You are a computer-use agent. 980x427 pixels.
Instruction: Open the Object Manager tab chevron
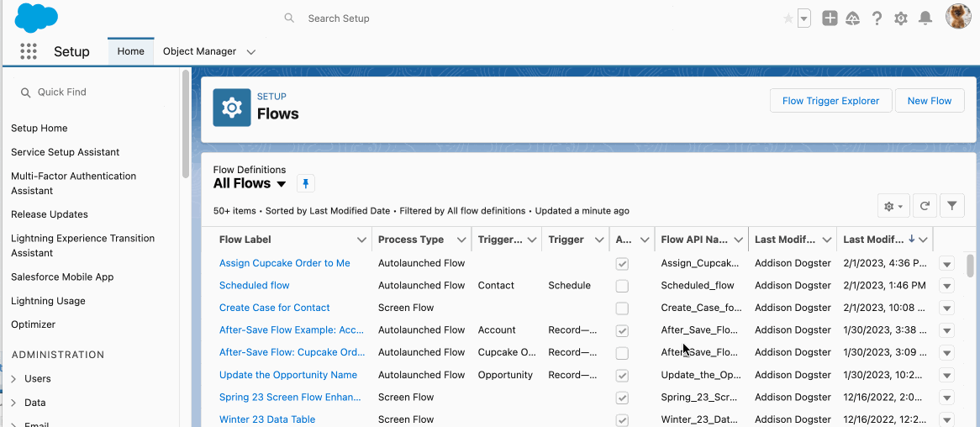250,52
